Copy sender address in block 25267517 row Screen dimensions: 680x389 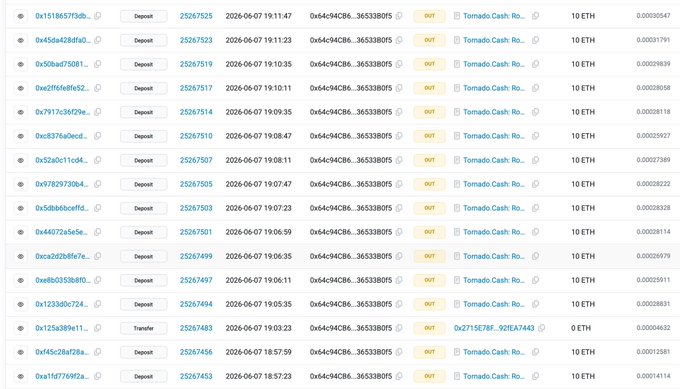pos(399,88)
